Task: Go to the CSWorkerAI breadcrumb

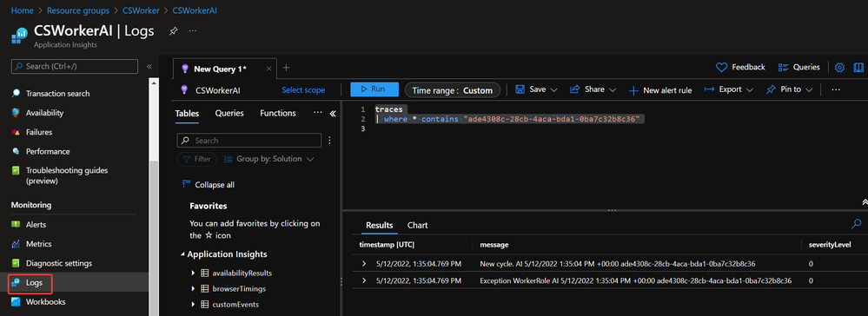Action: (x=195, y=10)
